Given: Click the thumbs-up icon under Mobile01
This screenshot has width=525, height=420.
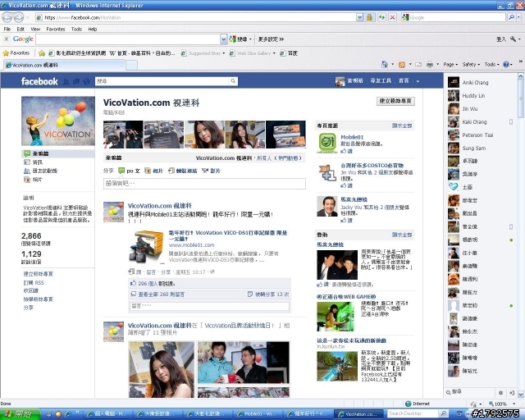Looking at the screenshot, I should pos(344,152).
